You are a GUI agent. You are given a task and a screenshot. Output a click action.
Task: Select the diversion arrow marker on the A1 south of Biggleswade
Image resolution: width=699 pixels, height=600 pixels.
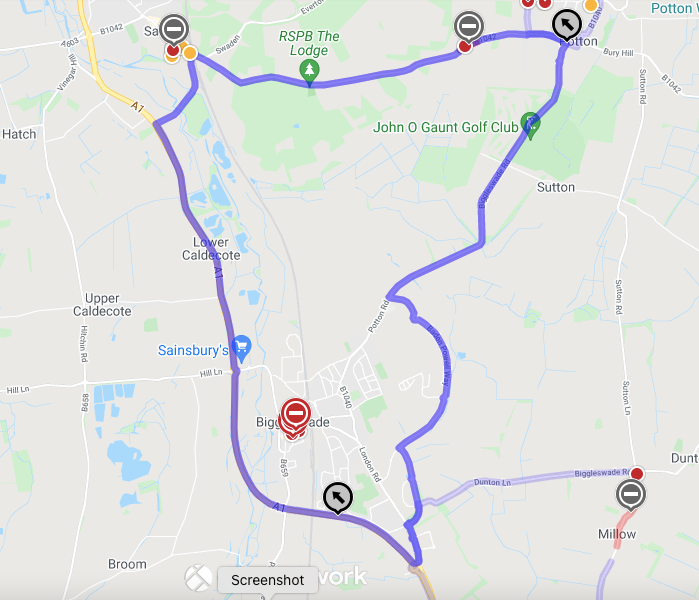point(338,497)
